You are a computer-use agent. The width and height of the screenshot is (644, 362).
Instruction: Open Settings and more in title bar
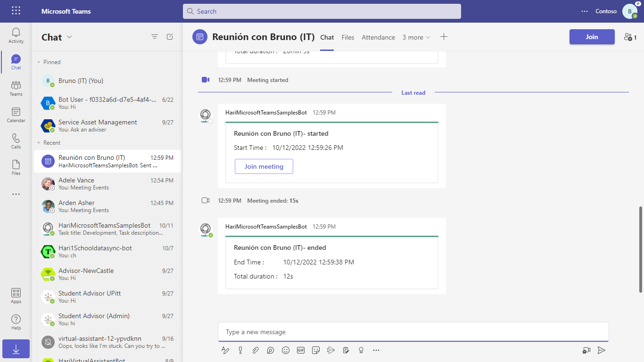pos(585,11)
